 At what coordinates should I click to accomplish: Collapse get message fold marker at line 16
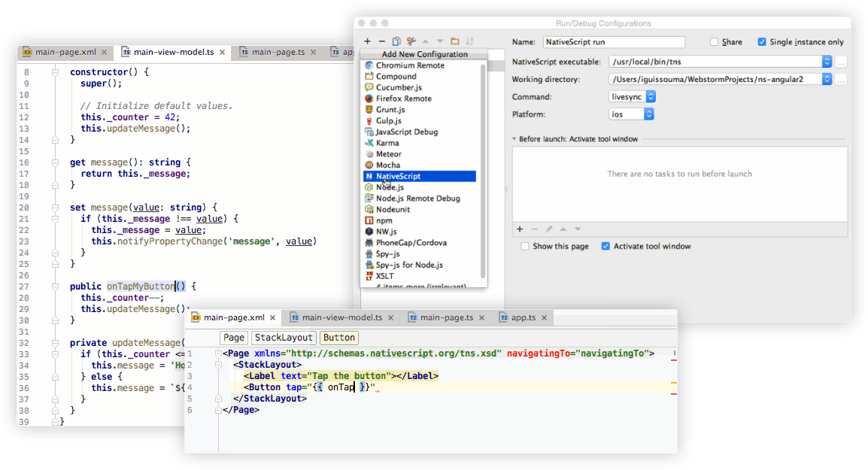tap(56, 162)
